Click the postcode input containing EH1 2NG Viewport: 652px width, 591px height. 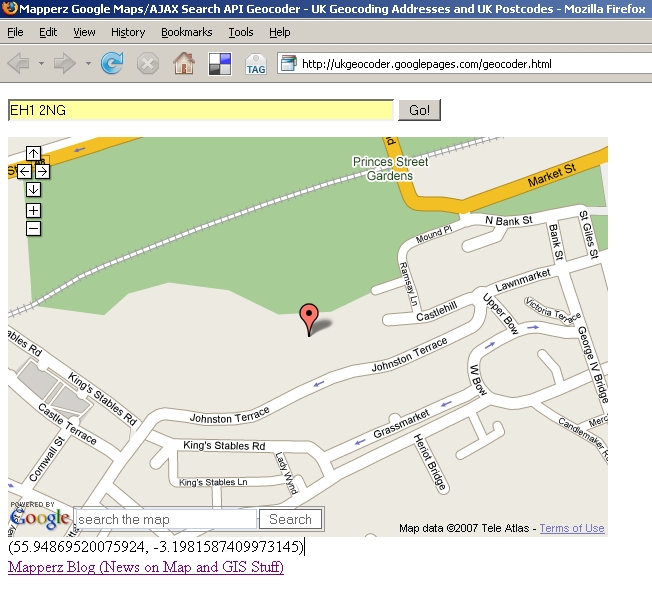tap(201, 110)
